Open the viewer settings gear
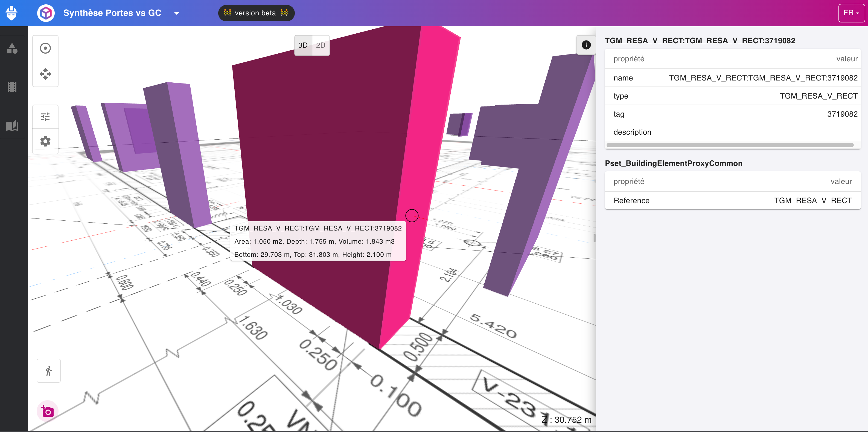This screenshot has height=432, width=868. tap(45, 141)
